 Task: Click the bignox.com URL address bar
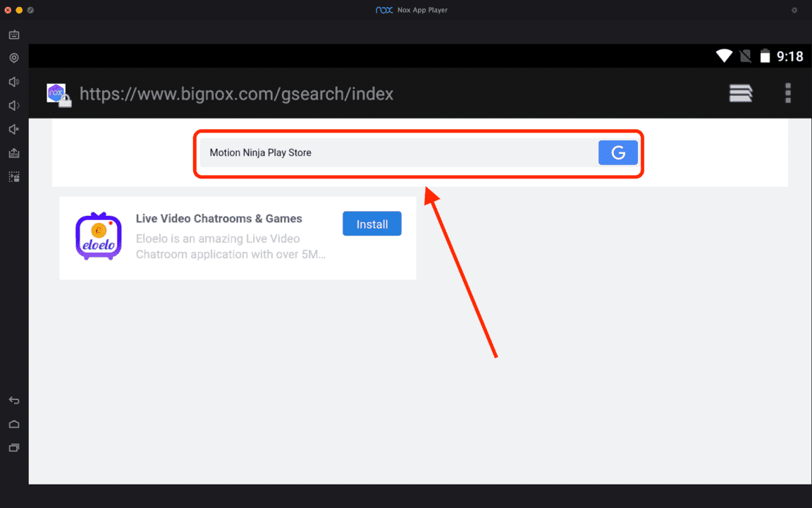(x=236, y=94)
